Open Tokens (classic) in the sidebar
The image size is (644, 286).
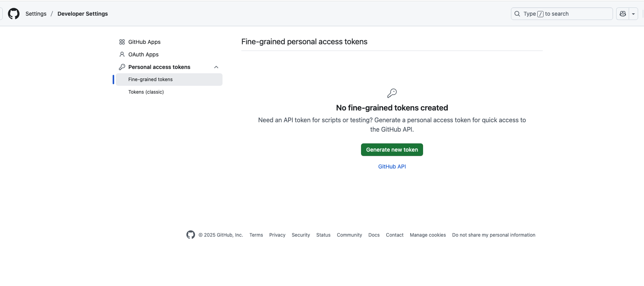tap(146, 92)
